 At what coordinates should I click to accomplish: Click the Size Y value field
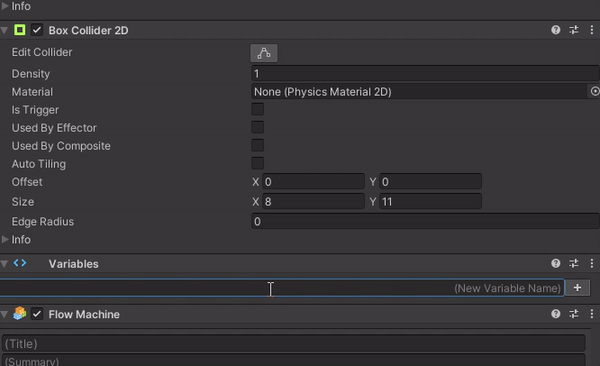[430, 201]
